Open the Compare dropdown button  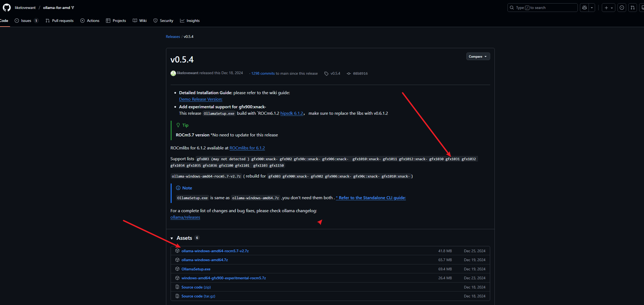pos(478,56)
